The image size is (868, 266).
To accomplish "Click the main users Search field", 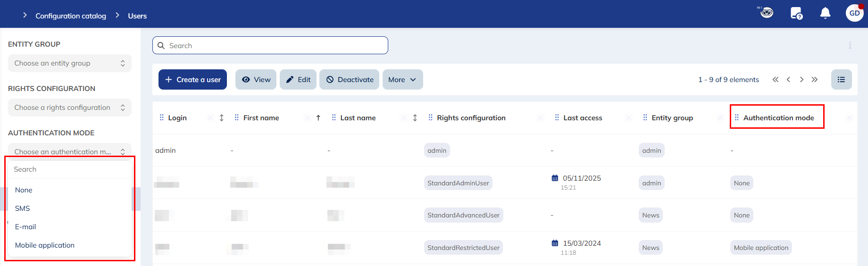I will [x=270, y=46].
